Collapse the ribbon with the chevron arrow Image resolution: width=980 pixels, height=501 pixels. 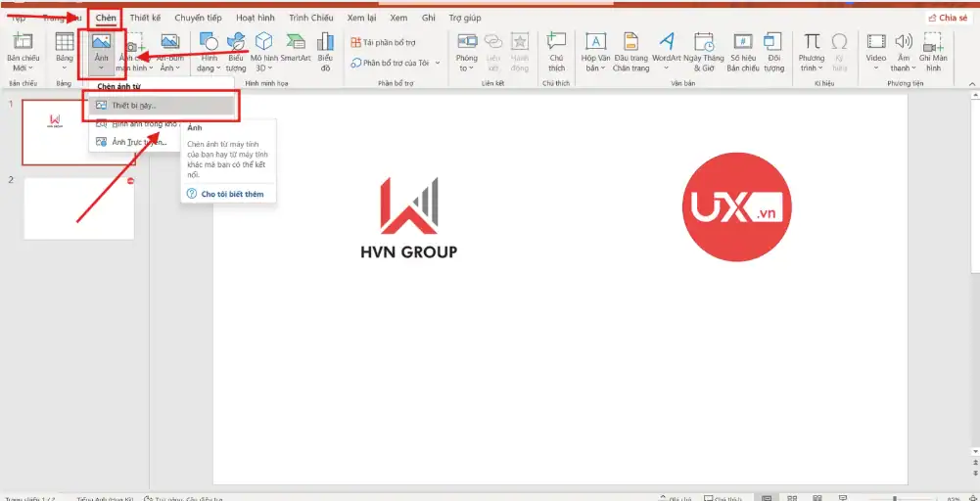972,84
